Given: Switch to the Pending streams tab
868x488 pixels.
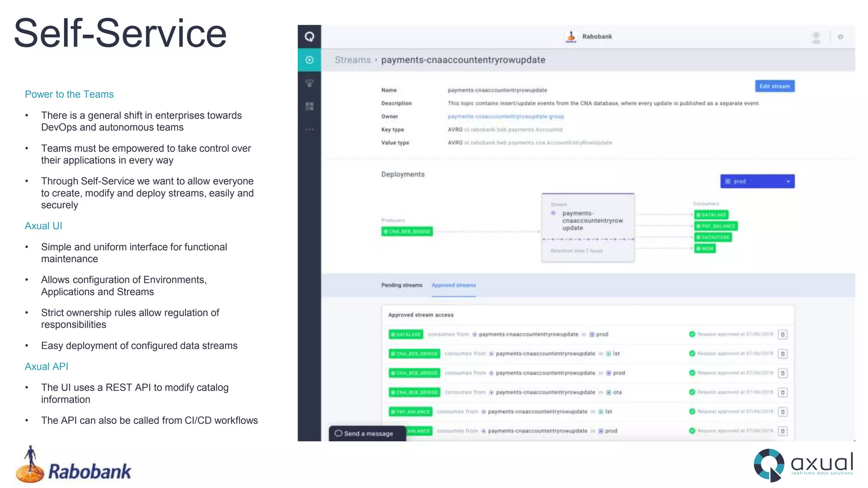Looking at the screenshot, I should pyautogui.click(x=401, y=285).
